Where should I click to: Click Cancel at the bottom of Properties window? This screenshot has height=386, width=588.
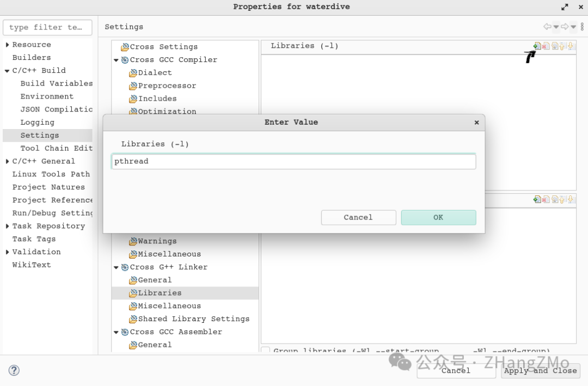(456, 371)
